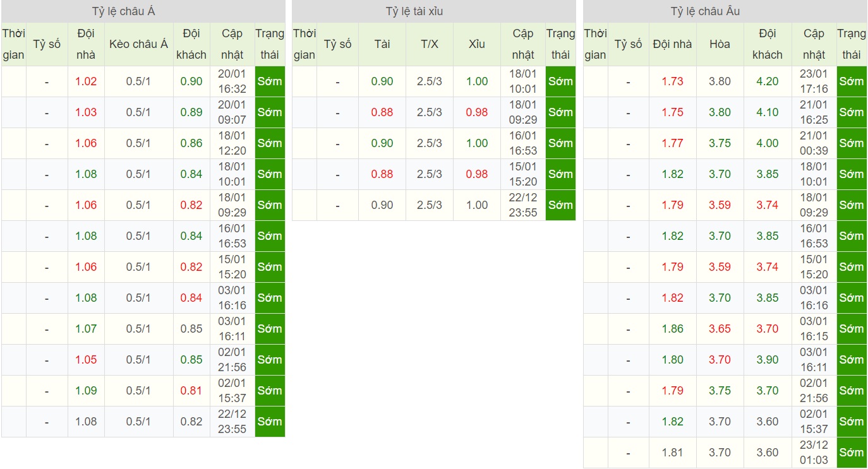This screenshot has height=469, width=868.
Task: Click away odds 4.20 in European table
Action: pyautogui.click(x=768, y=81)
